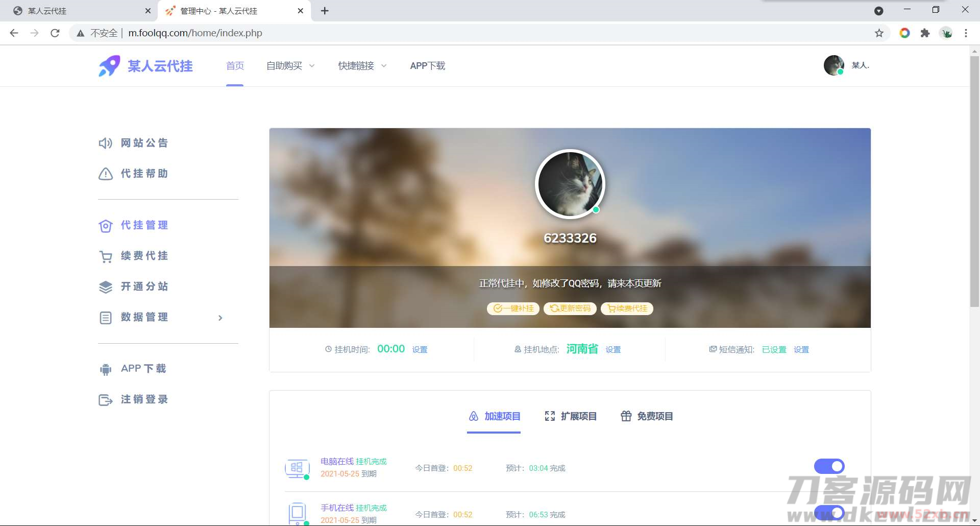Click the rocket logo next to 某人云代挂
980x526 pixels.
(x=109, y=65)
